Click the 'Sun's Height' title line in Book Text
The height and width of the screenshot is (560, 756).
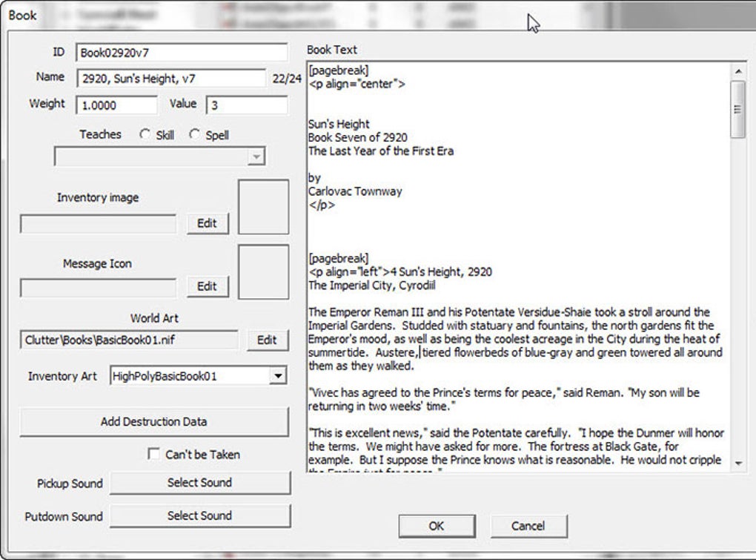click(x=339, y=124)
